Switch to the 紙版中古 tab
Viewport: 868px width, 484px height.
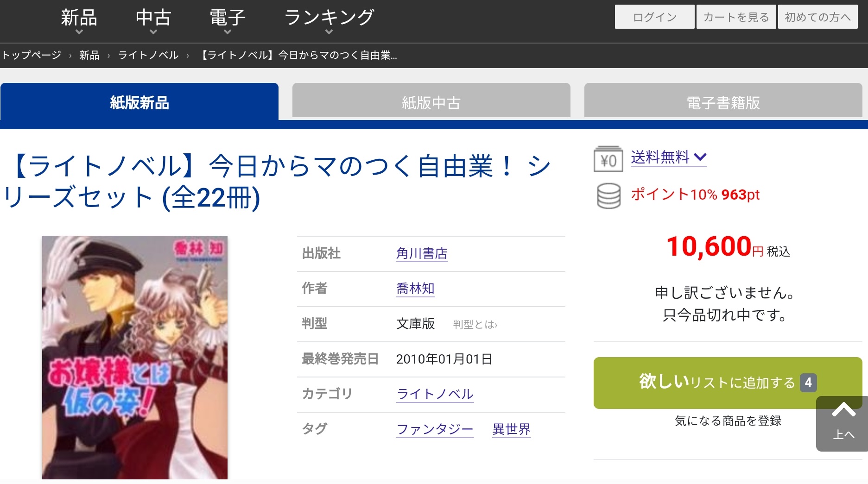pos(431,101)
